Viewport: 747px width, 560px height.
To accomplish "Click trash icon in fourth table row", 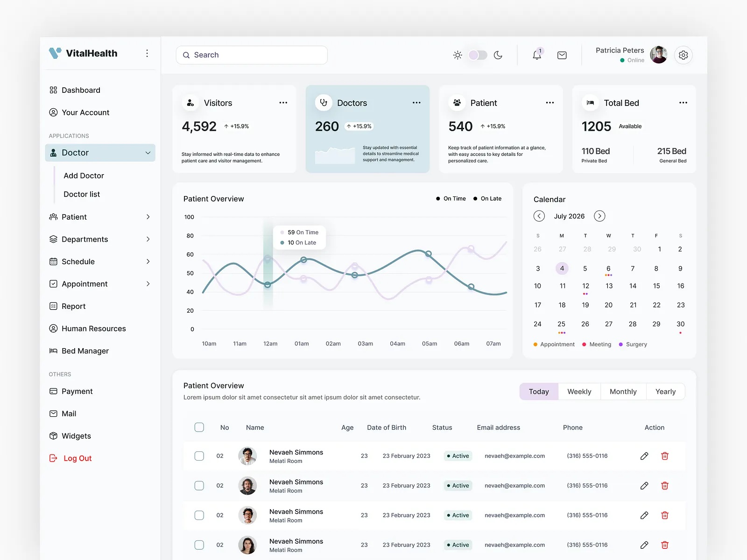I will coord(665,545).
